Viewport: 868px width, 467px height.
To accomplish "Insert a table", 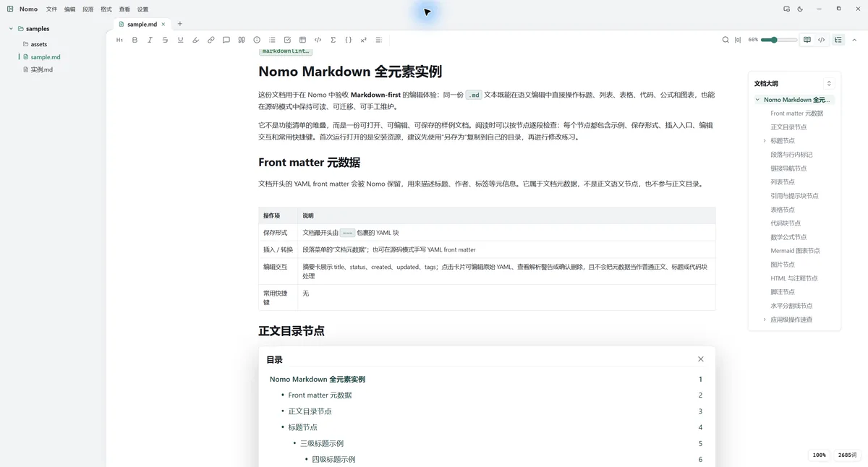I will [x=302, y=40].
